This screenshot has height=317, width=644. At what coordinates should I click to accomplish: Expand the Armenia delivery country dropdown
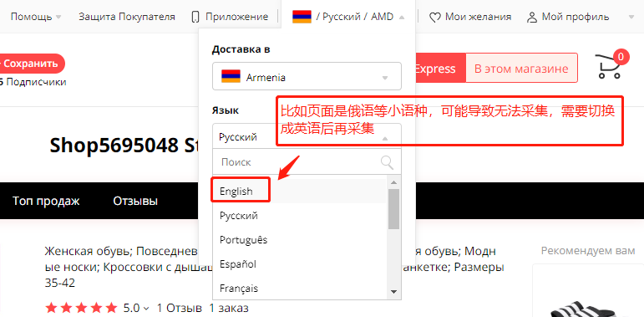tap(307, 76)
